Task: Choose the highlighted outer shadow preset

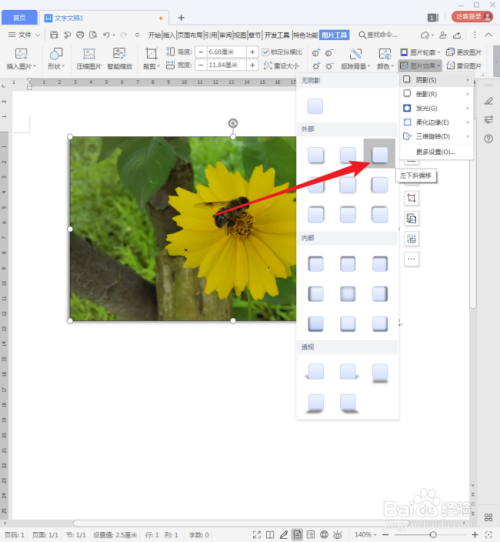Action: coord(379,154)
